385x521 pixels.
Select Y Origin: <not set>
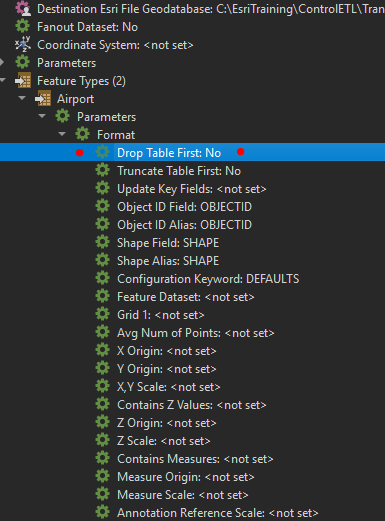(x=167, y=369)
